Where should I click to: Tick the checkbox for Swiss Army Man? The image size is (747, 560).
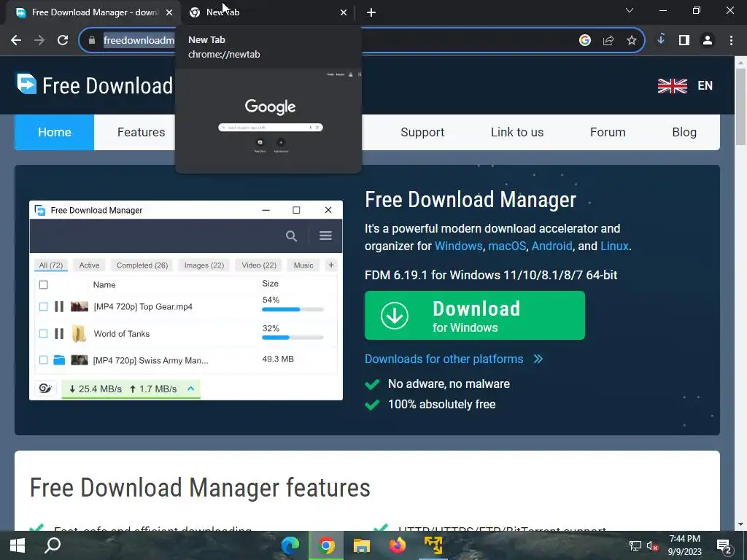(43, 360)
